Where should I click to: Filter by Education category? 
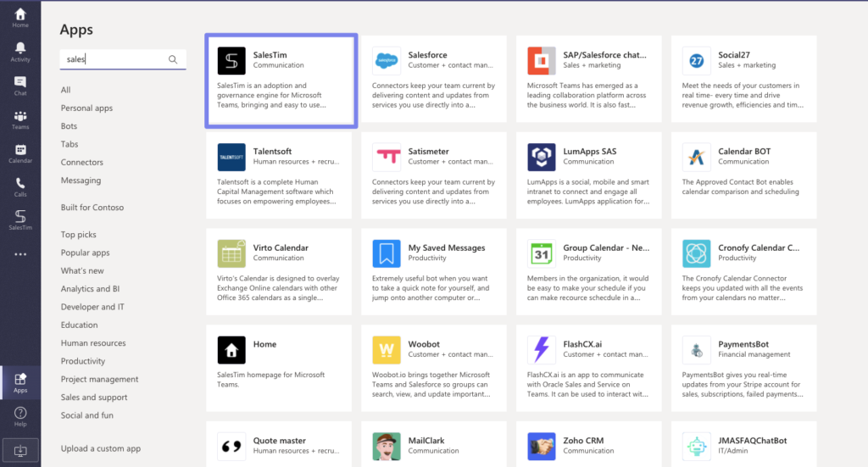pyautogui.click(x=79, y=325)
